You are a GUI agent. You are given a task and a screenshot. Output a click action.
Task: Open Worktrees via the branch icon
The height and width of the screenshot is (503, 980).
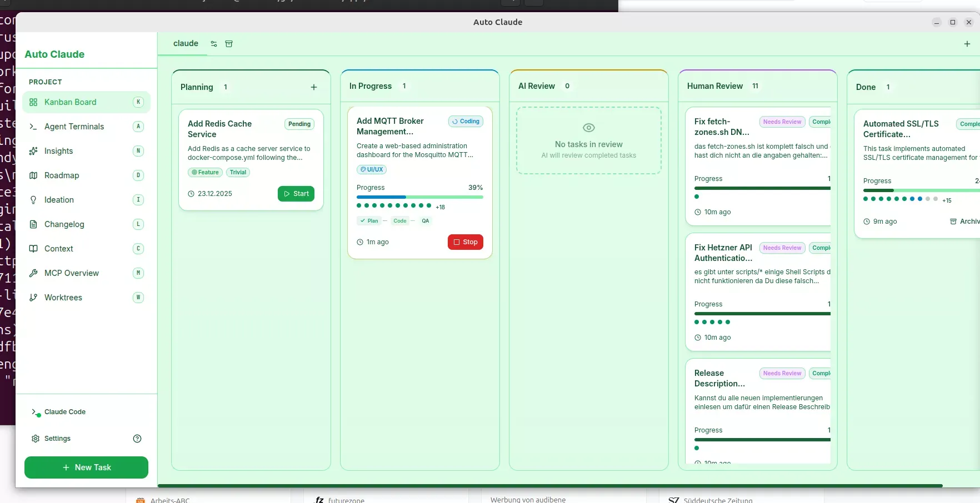pyautogui.click(x=34, y=298)
